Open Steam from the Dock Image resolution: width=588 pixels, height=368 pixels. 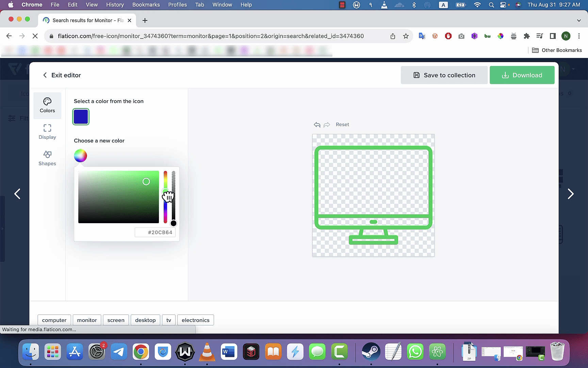click(x=371, y=352)
